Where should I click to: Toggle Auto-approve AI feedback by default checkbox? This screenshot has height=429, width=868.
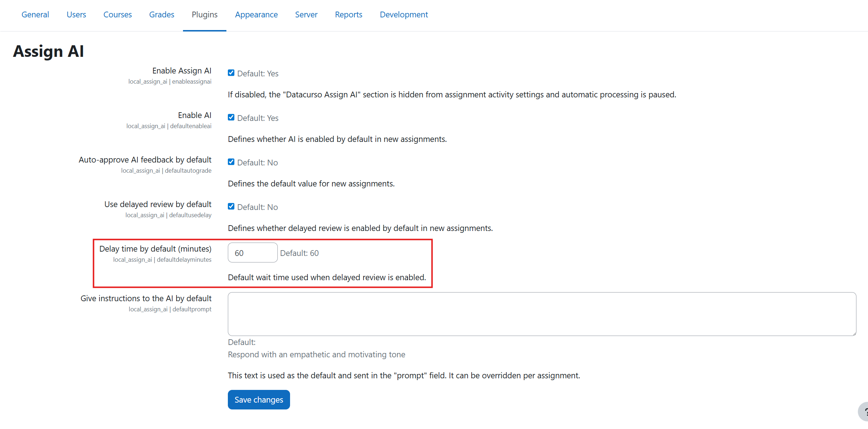[231, 162]
